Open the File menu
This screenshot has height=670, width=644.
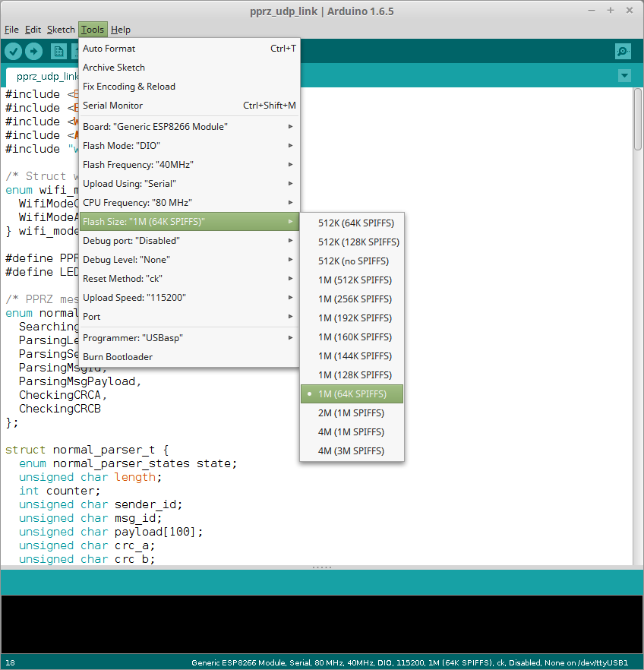(x=11, y=30)
